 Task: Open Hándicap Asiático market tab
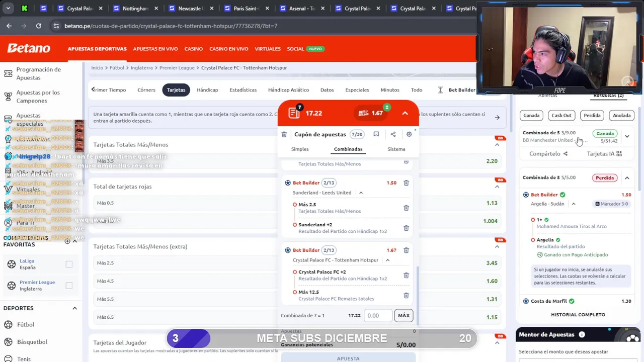(288, 90)
